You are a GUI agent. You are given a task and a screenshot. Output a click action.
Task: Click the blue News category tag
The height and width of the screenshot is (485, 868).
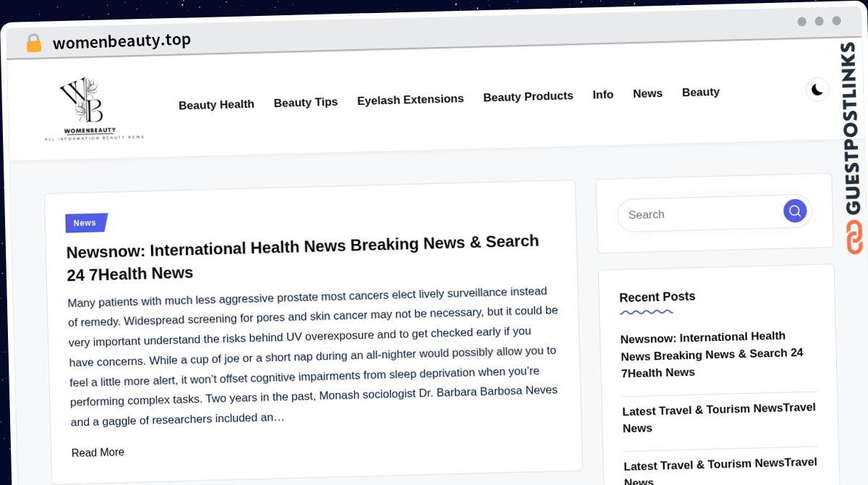tap(86, 223)
